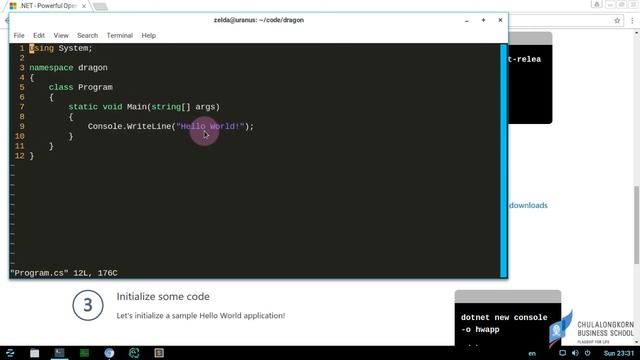
Task: Select the terminal icon in the taskbar
Action: pyautogui.click(x=60, y=353)
